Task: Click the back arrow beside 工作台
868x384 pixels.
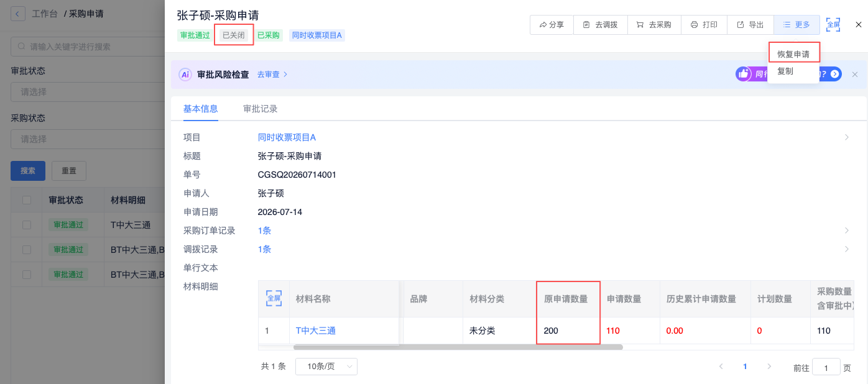Action: coord(18,12)
